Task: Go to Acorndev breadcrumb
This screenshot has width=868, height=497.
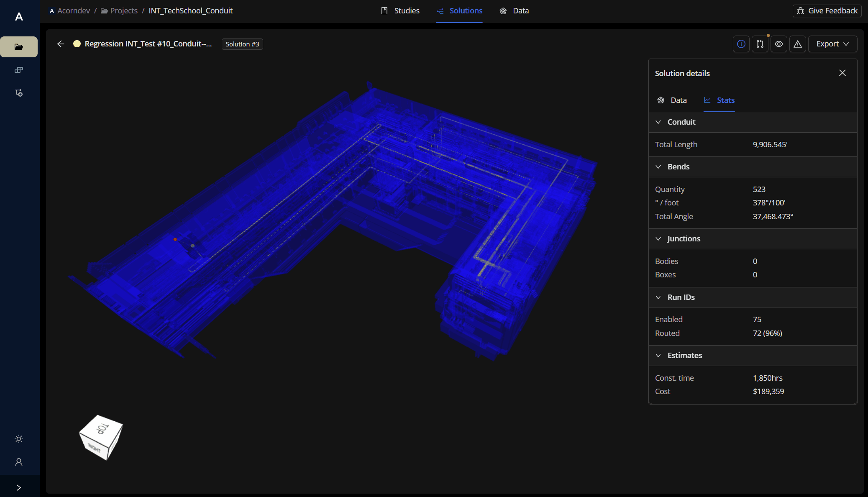Action: [x=70, y=11]
